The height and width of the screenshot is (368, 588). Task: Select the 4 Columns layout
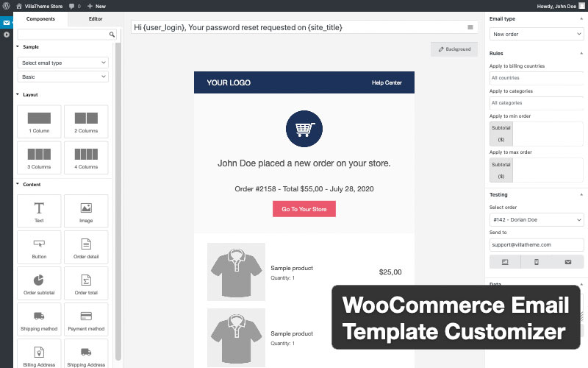tap(86, 158)
